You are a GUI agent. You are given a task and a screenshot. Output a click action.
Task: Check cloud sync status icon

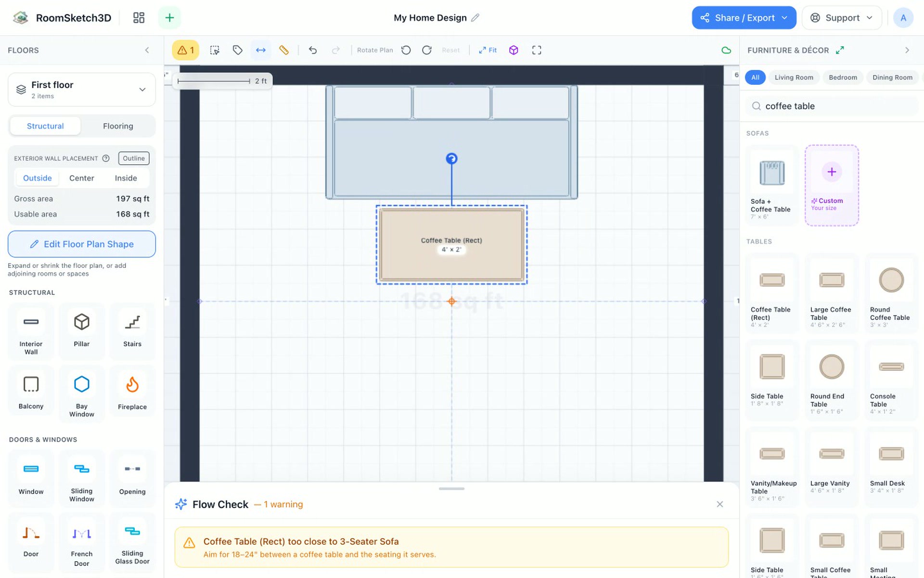click(726, 50)
